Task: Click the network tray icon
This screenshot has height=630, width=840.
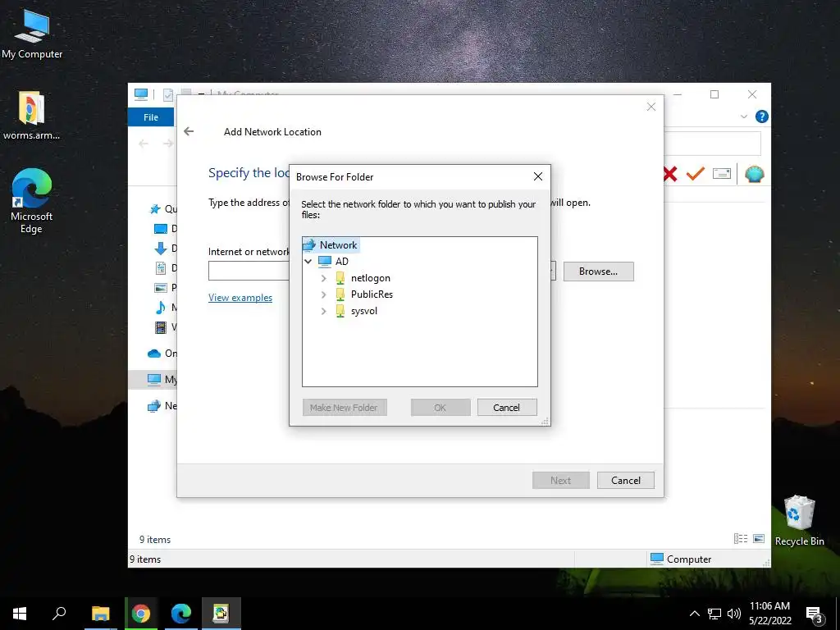Action: click(714, 614)
